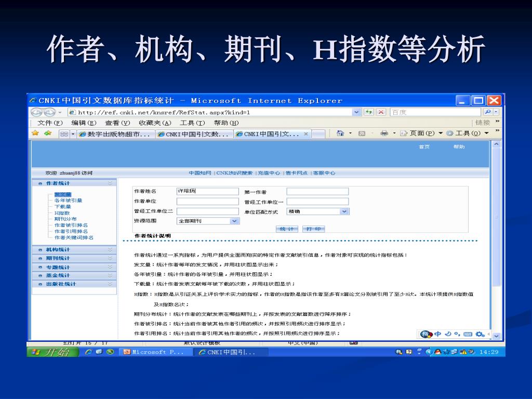
Task: Click the 作者姓名 input field
Action: pyautogui.click(x=208, y=191)
